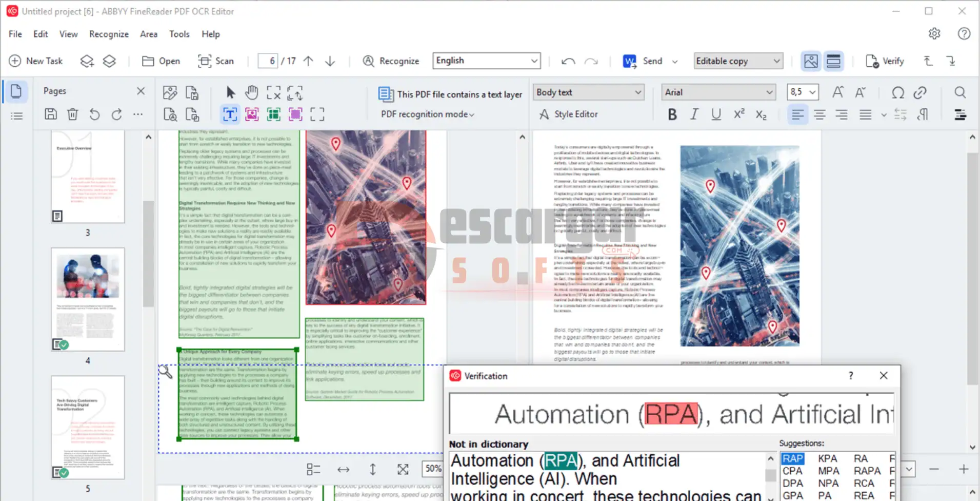This screenshot has height=501, width=980.
Task: Select the draw picture area tool
Action: click(252, 114)
